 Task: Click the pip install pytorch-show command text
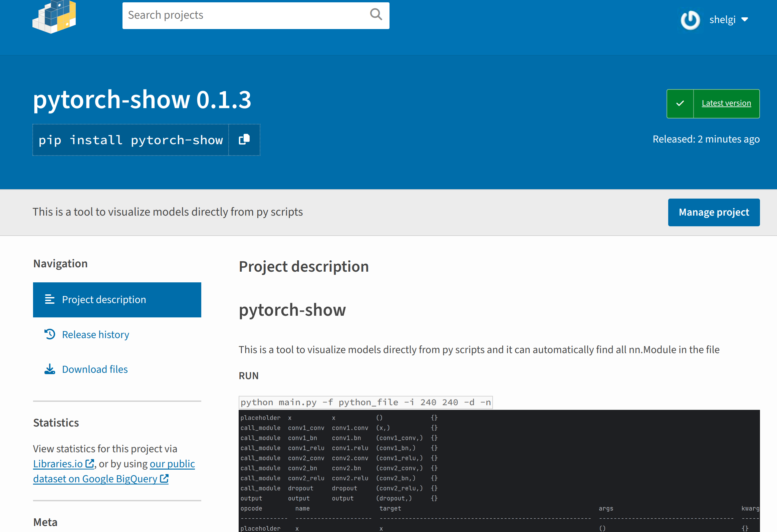point(131,140)
